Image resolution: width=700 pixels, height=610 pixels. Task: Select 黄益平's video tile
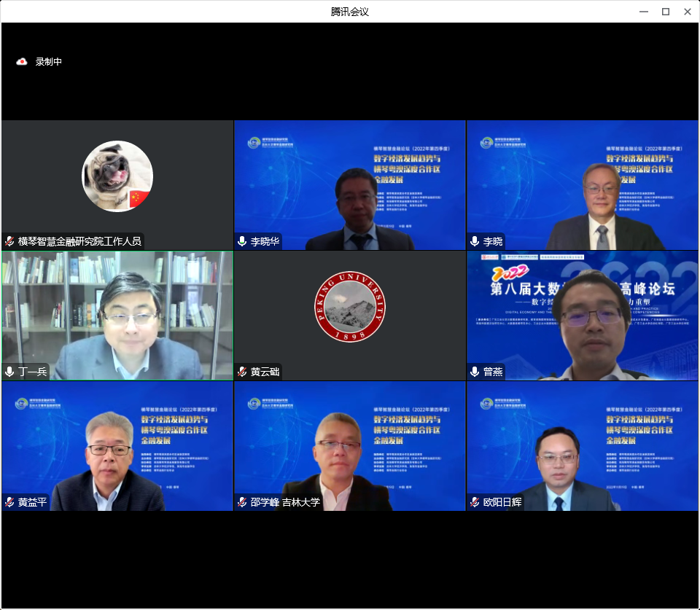[117, 446]
